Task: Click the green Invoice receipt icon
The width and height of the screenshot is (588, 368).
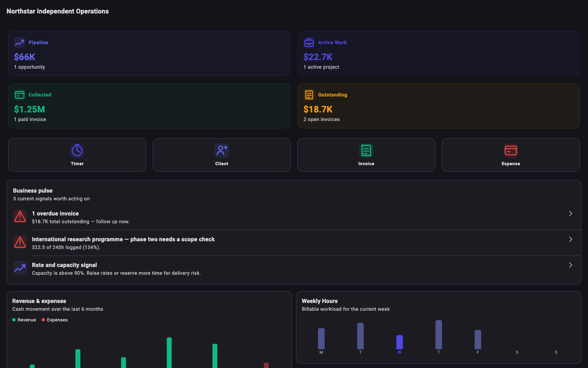Action: [366, 150]
